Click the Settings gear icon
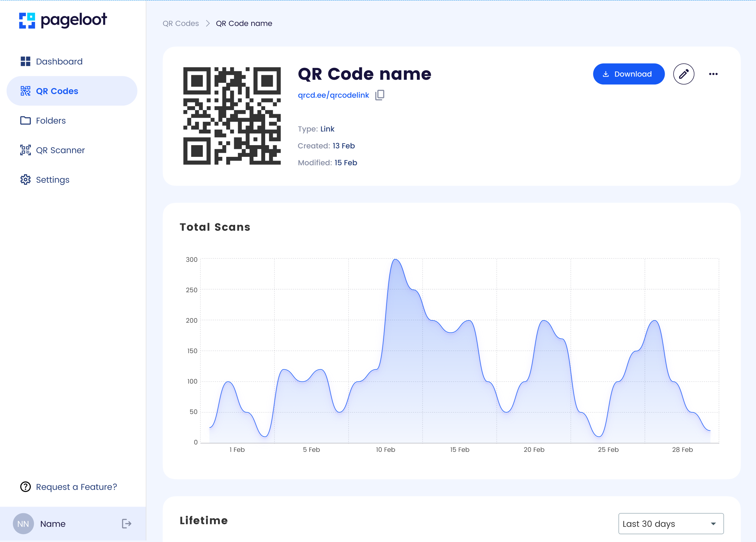The width and height of the screenshot is (756, 542). [x=25, y=180]
